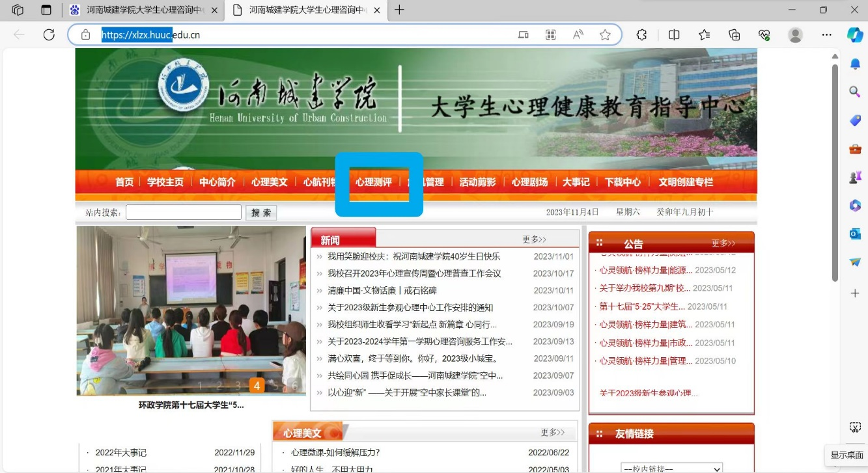Close the first browser tab
The width and height of the screenshot is (868, 473).
[x=214, y=10]
